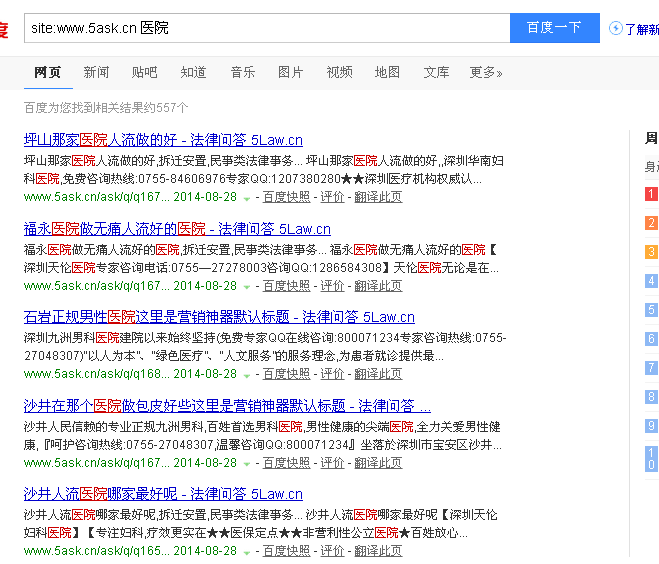Screen dimensions: 659x564
Task: Go to the 地图 tab
Action: (x=387, y=72)
